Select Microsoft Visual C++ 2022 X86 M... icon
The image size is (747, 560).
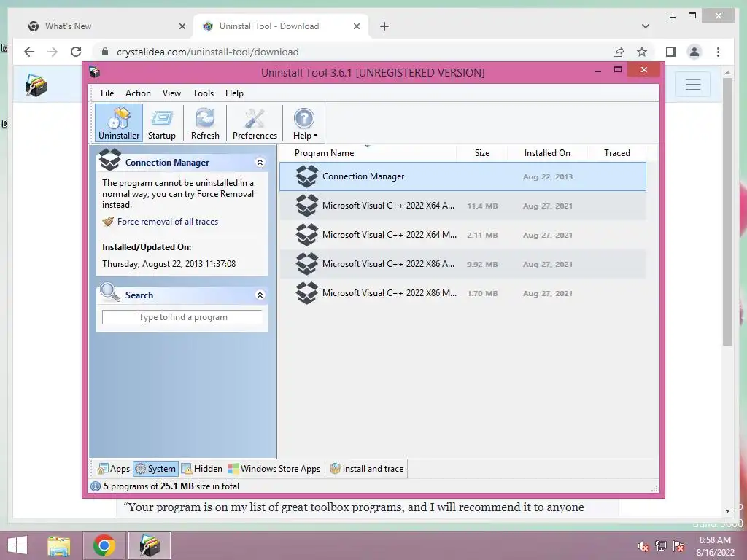pos(307,293)
